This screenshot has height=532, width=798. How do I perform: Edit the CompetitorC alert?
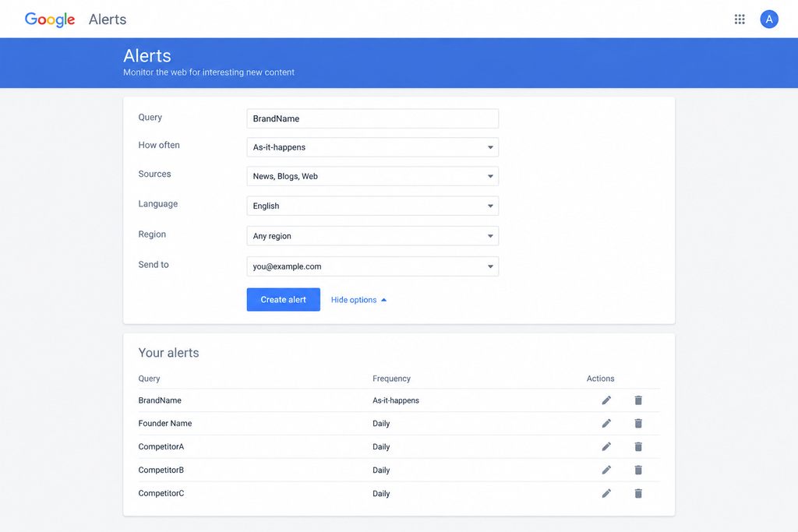(606, 493)
